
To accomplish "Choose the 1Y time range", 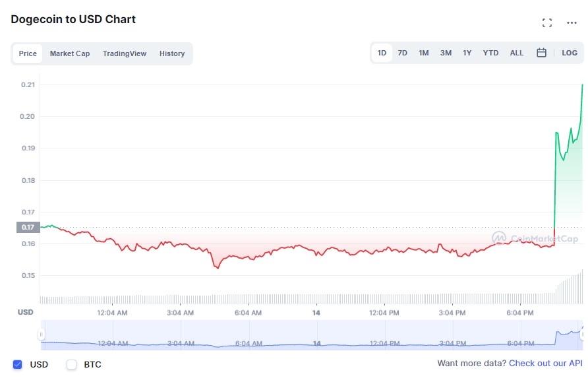I will [x=467, y=53].
